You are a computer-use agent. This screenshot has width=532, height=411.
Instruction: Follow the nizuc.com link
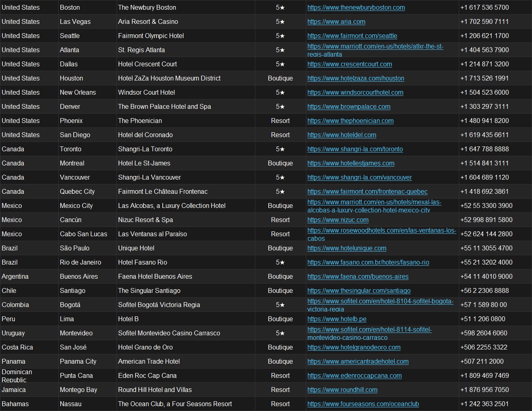[x=338, y=220]
